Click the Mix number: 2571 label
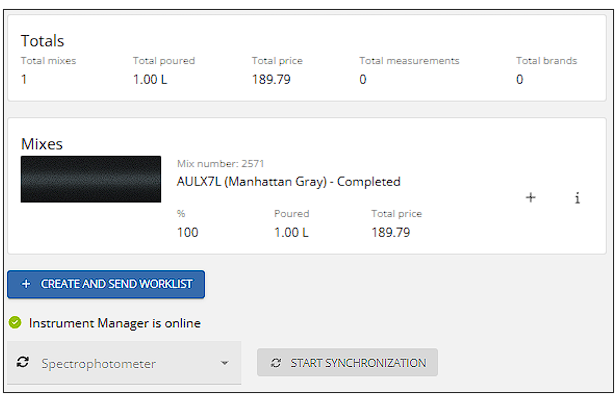616x397 pixels. [220, 163]
